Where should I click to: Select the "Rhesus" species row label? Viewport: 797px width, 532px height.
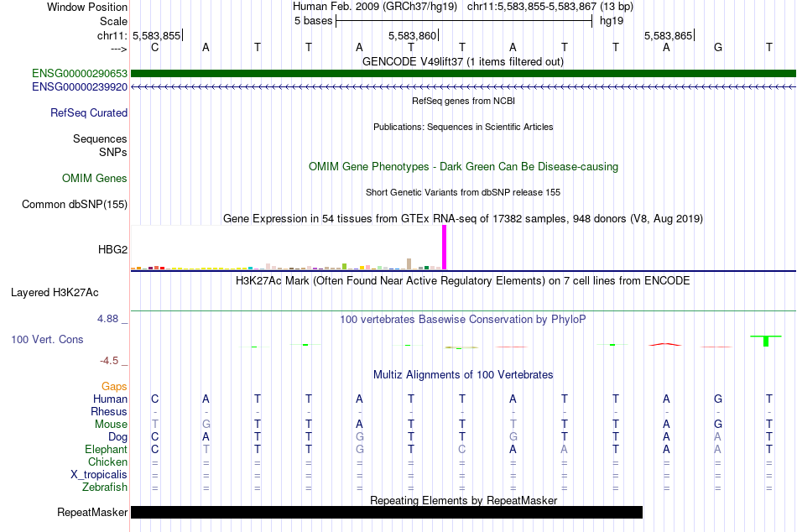[x=109, y=411]
